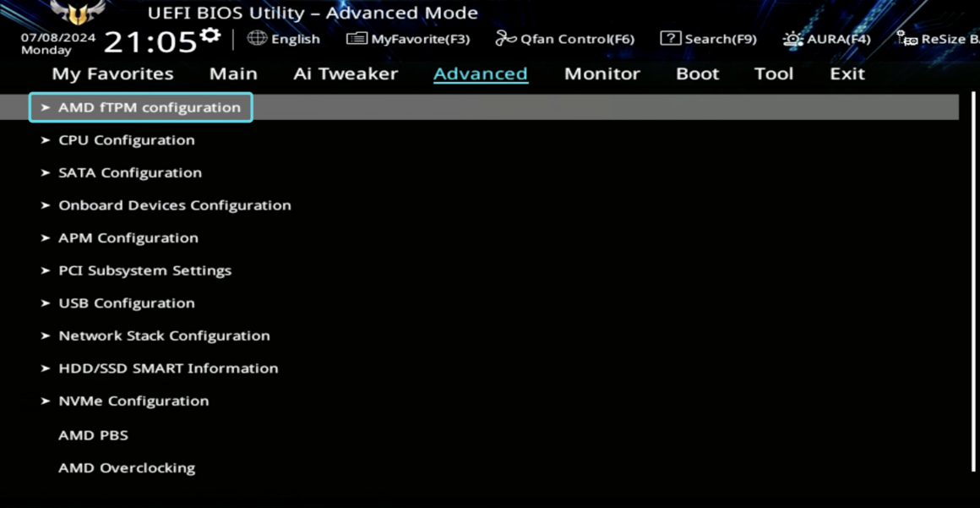Expand arrow for SATA Configuration
The height and width of the screenshot is (508, 980).
click(x=45, y=172)
